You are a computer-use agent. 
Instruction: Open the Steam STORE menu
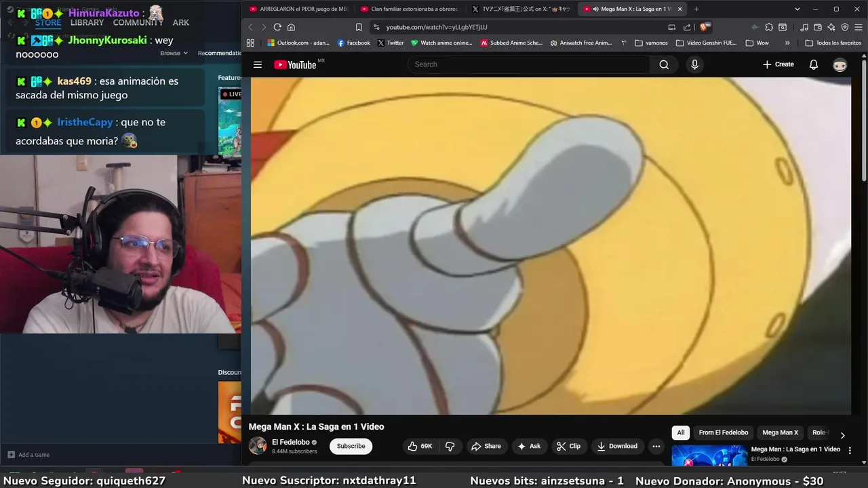pyautogui.click(x=48, y=22)
